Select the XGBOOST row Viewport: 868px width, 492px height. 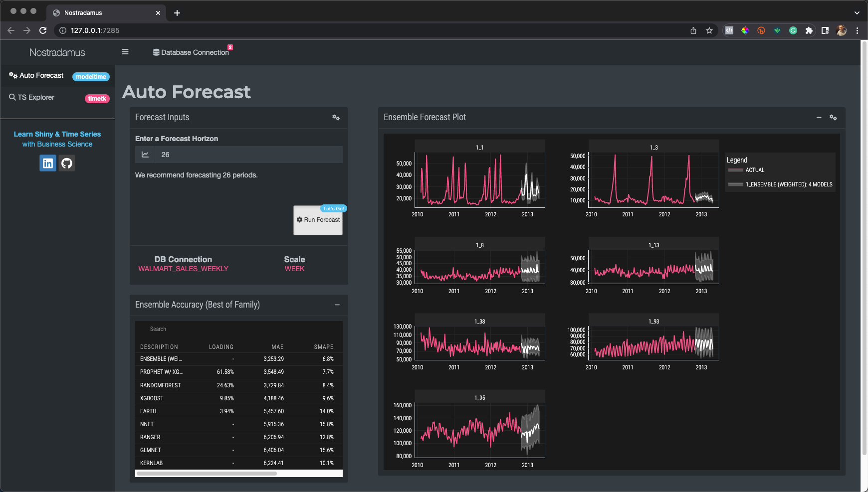(x=239, y=398)
